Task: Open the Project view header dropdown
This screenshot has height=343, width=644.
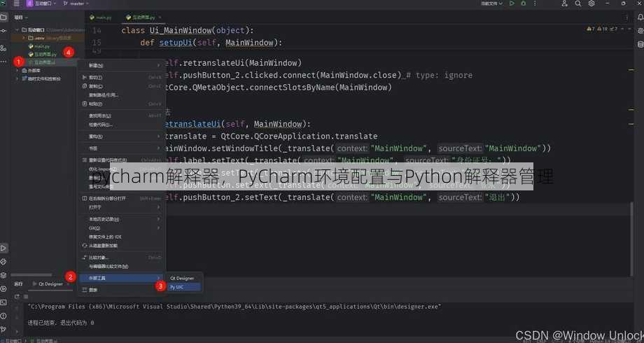Action: [x=20, y=17]
